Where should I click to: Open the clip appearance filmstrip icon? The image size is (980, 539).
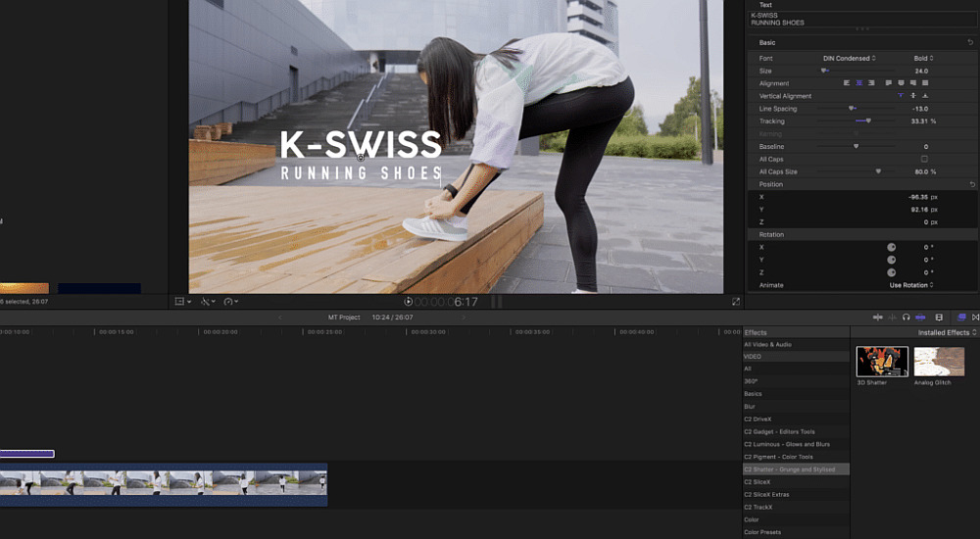coord(939,318)
